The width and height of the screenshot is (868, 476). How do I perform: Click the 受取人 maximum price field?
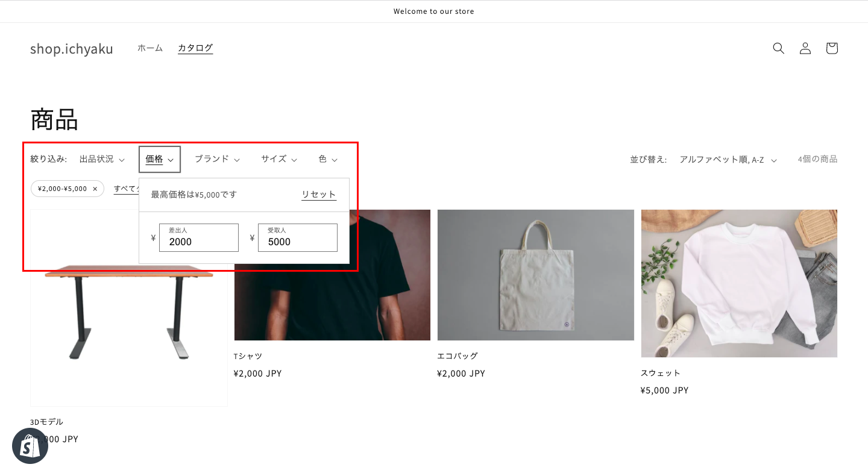(x=298, y=237)
